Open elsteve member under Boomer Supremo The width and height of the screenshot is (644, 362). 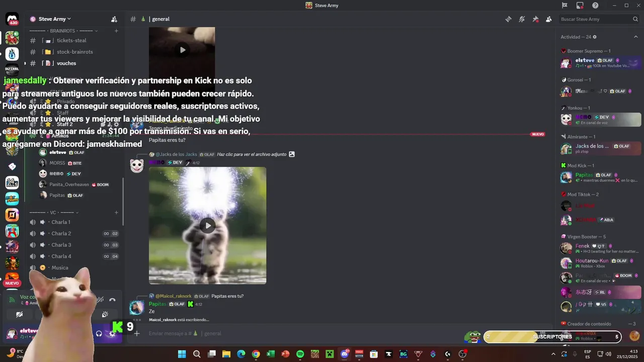click(601, 63)
